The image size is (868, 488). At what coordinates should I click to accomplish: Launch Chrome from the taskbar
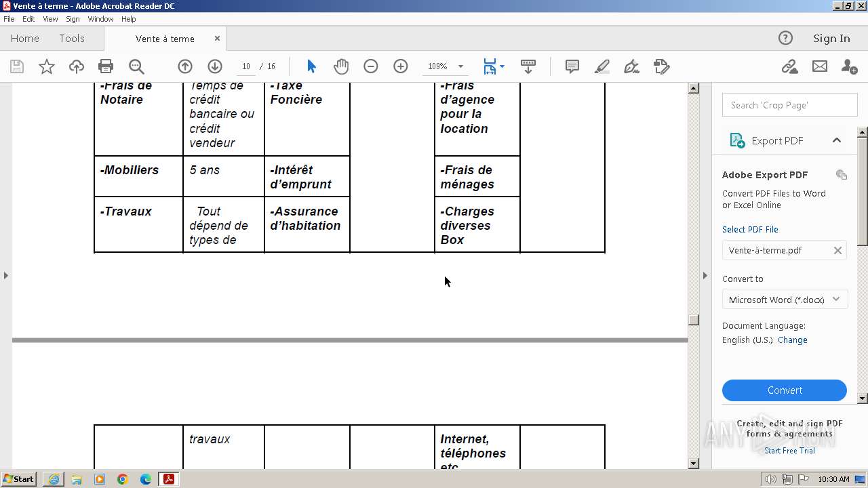(123, 479)
